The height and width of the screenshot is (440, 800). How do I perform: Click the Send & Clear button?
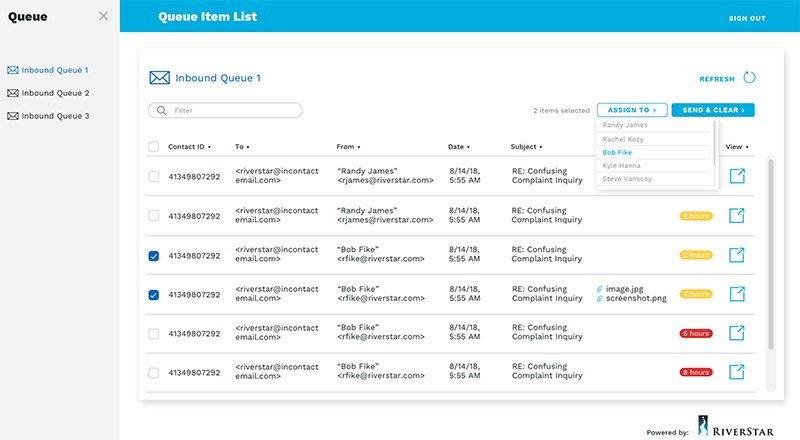point(713,110)
